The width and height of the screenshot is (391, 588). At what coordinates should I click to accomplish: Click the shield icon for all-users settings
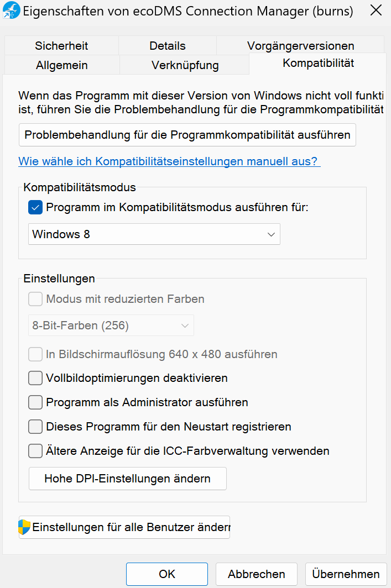tap(24, 527)
